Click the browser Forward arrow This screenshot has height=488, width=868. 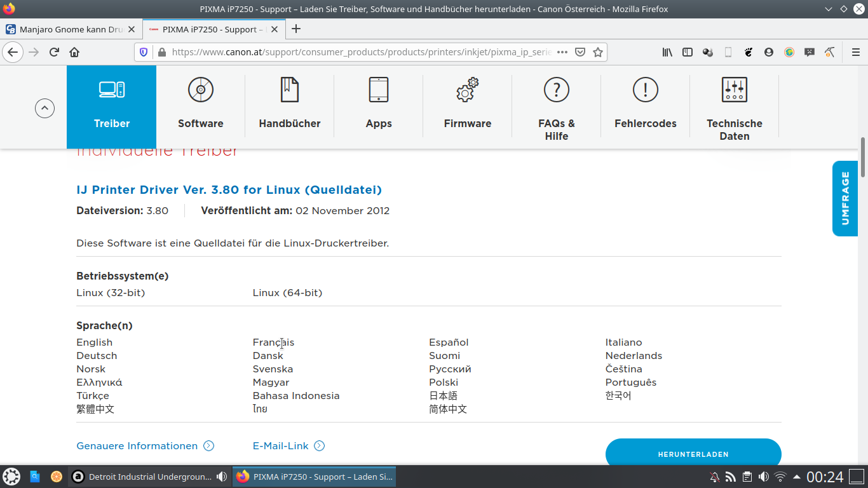34,52
